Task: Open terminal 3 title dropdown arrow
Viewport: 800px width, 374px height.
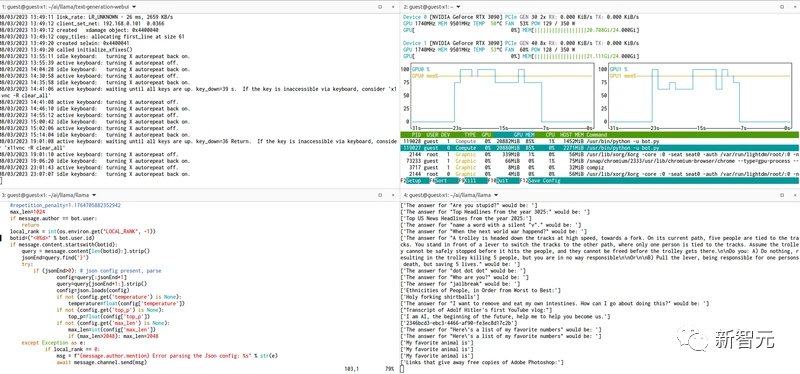Action: coord(94,195)
